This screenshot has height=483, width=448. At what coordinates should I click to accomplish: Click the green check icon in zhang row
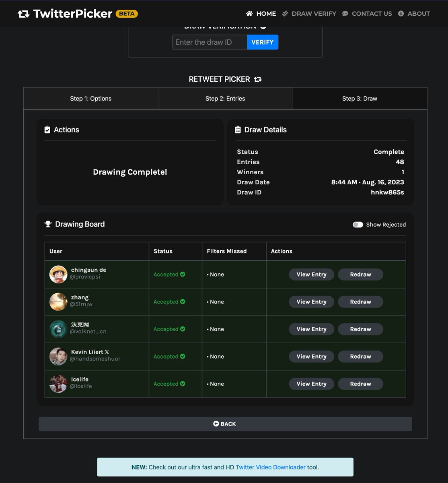click(183, 301)
